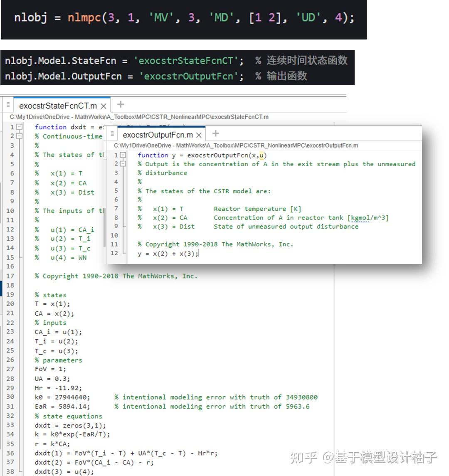The width and height of the screenshot is (449, 476).
Task: Click underlined 'kgmol' word in OutputFcn comment
Action: pos(361,218)
